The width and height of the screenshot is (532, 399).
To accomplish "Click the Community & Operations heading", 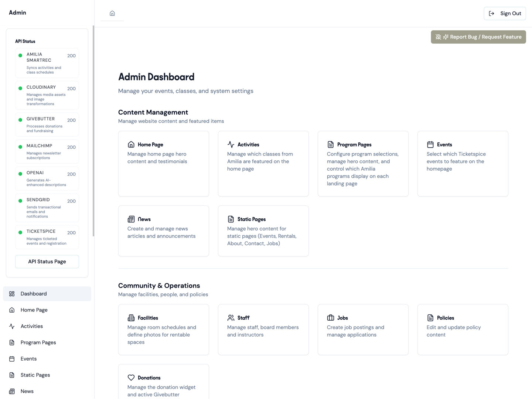I will [159, 286].
